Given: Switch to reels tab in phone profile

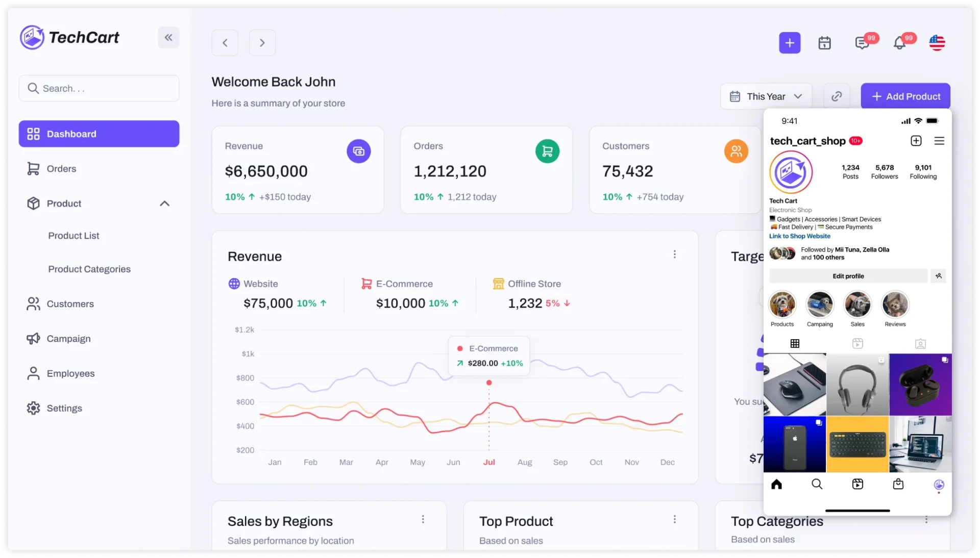Looking at the screenshot, I should tap(857, 344).
